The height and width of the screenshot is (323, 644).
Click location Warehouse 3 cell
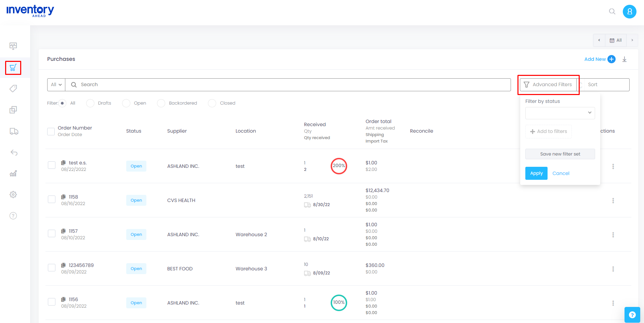point(251,269)
